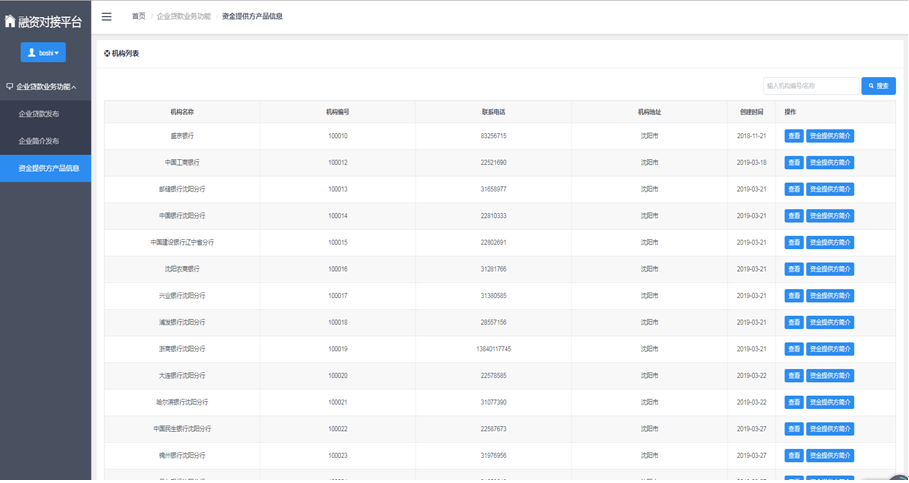Click 查看 for 中国建设银行辽宁省分行
The height and width of the screenshot is (483, 909).
[x=793, y=243]
